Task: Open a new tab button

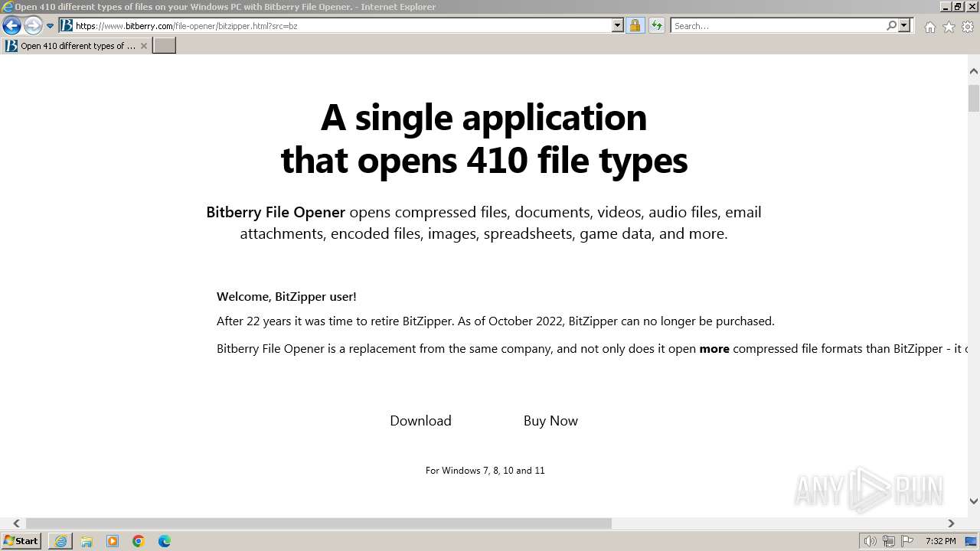Action: pyautogui.click(x=165, y=45)
